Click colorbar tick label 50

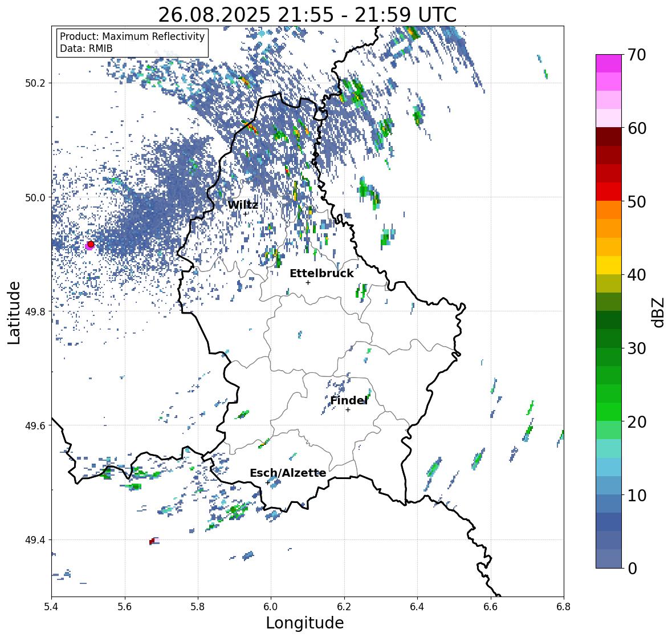click(x=637, y=201)
